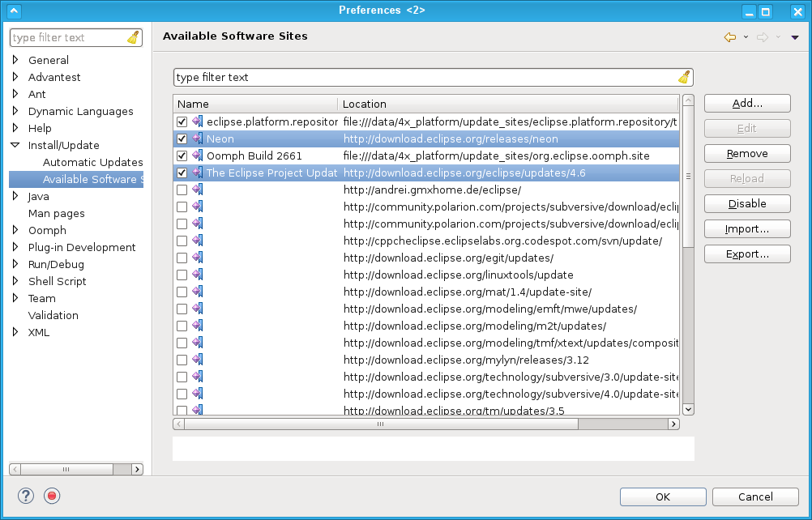
Task: Click the sidebar tree horizontal scrollbar thumb
Action: 66,469
